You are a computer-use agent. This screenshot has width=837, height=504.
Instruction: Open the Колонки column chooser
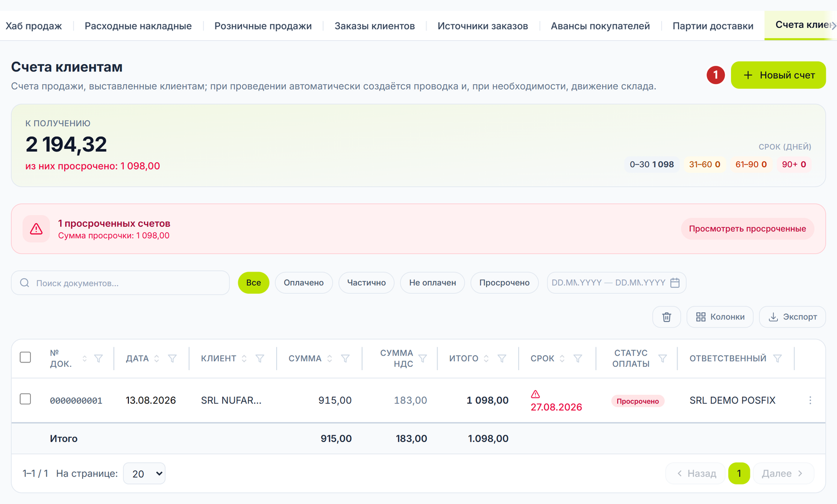[x=720, y=317]
